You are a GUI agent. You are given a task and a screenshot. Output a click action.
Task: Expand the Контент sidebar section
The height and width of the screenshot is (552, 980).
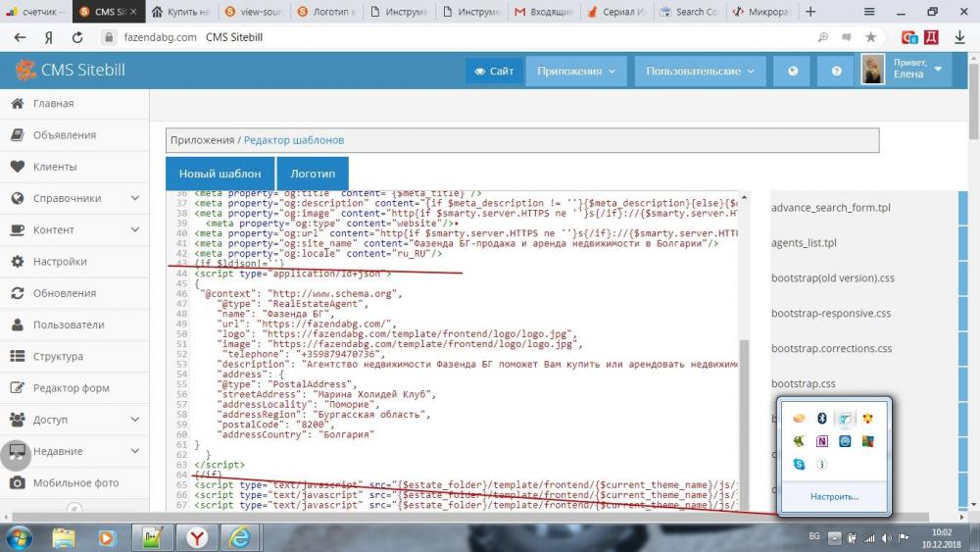click(x=134, y=229)
